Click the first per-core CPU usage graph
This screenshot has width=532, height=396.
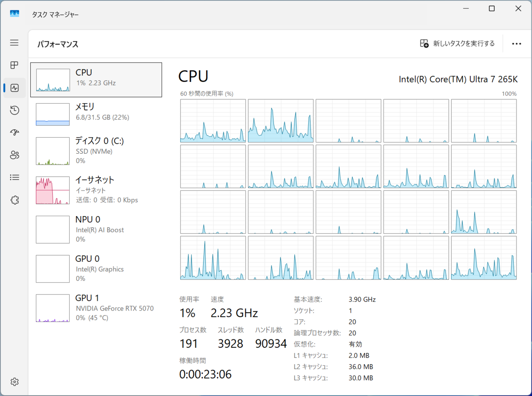(213, 121)
